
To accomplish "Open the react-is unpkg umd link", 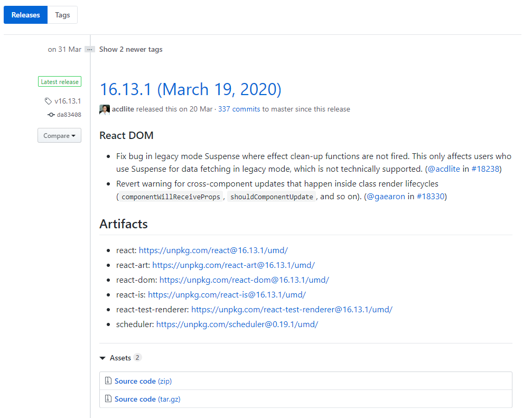I will [x=227, y=295].
